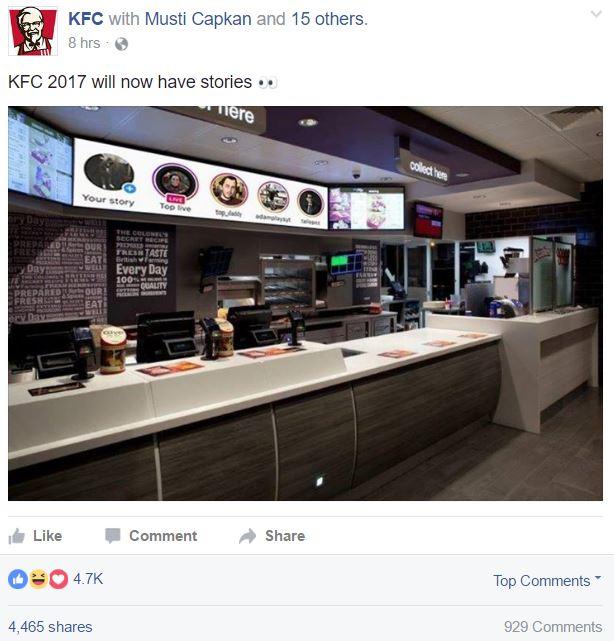Click the KFC Colonel profile picture
Image resolution: width=614 pixels, height=641 pixels.
coord(33,31)
